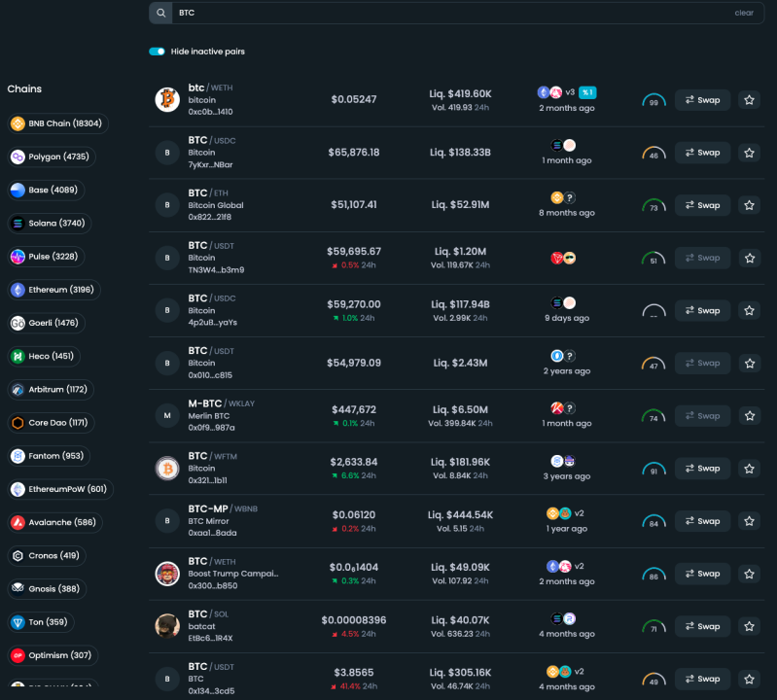The width and height of the screenshot is (777, 700).
Task: Click the score gauge showing 46
Action: [653, 154]
